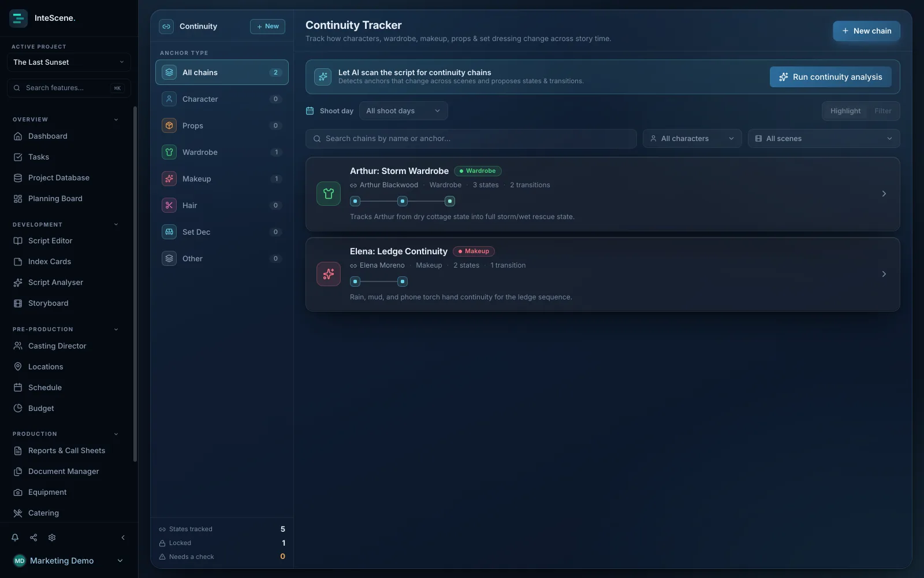Click the left sidebar scrollbar

[x=135, y=283]
